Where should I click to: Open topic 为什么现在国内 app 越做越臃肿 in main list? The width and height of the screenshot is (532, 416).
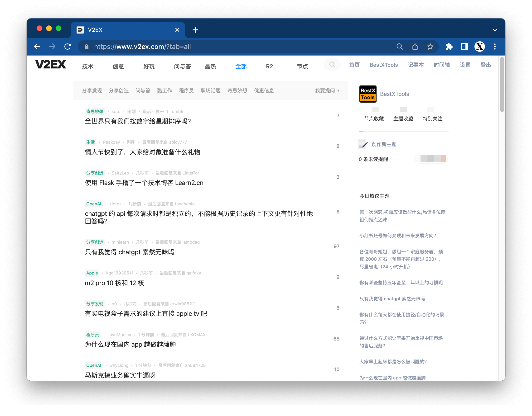[130, 344]
